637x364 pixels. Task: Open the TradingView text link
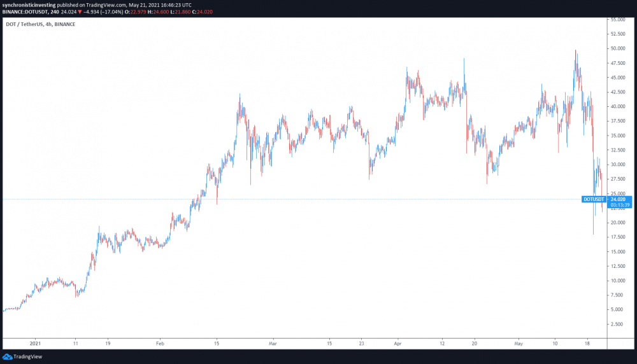[x=27, y=357]
